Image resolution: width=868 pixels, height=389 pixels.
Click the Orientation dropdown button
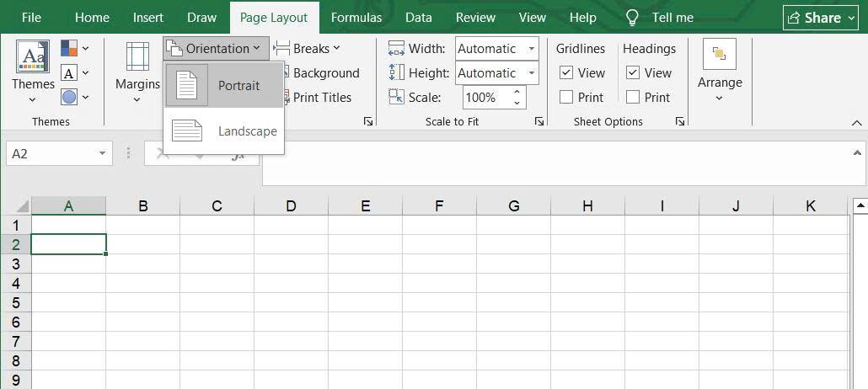pyautogui.click(x=216, y=49)
